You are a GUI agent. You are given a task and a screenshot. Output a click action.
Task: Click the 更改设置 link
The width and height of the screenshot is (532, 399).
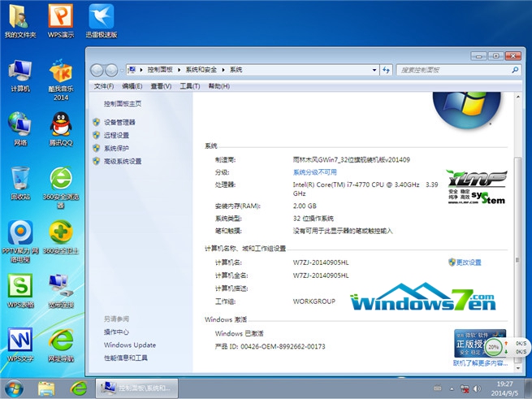point(468,262)
